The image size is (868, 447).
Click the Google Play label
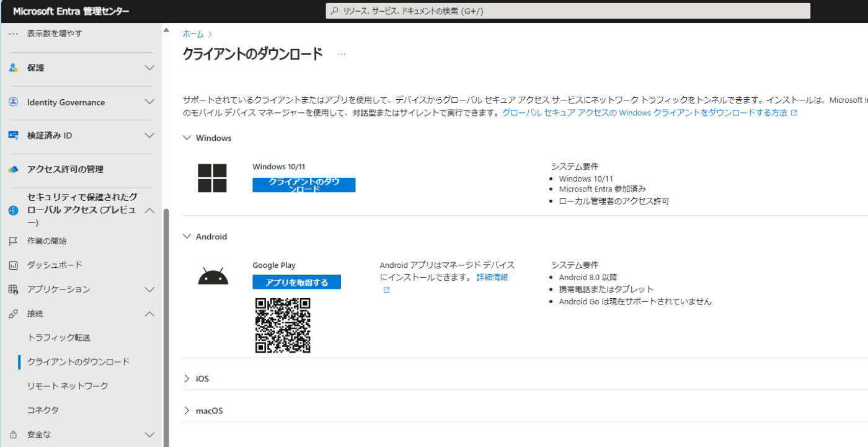(274, 265)
